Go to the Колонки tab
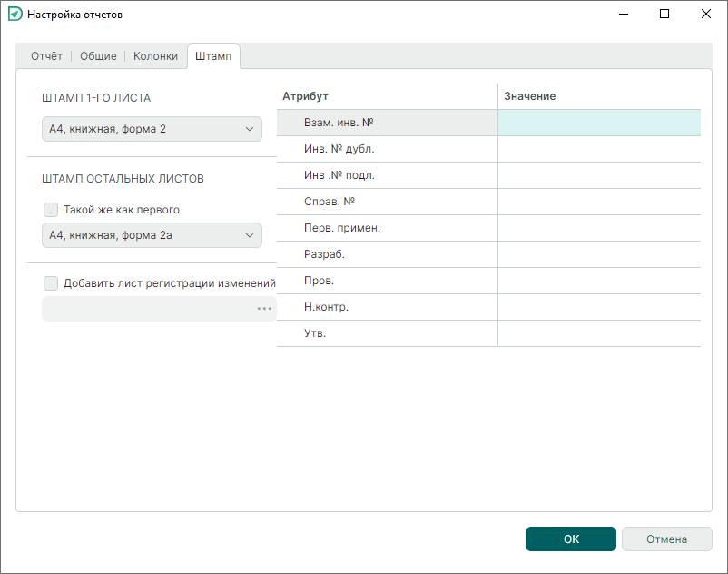Viewport: 728px width, 574px height. (155, 56)
